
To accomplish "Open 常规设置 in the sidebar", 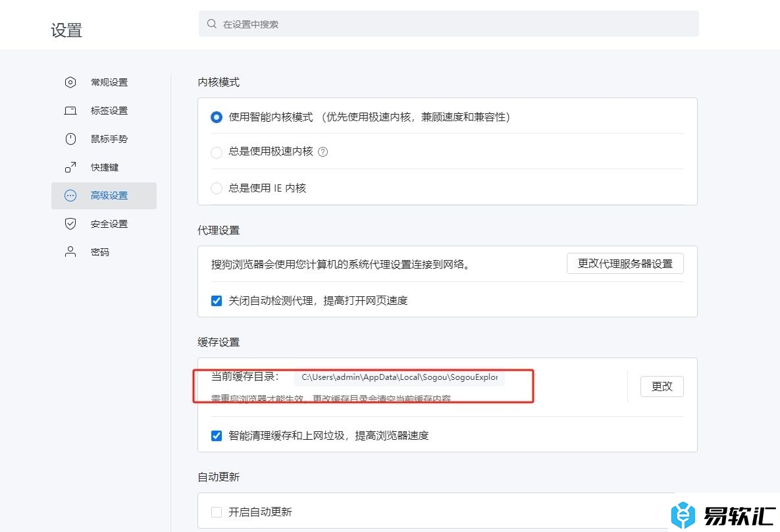I will point(104,82).
